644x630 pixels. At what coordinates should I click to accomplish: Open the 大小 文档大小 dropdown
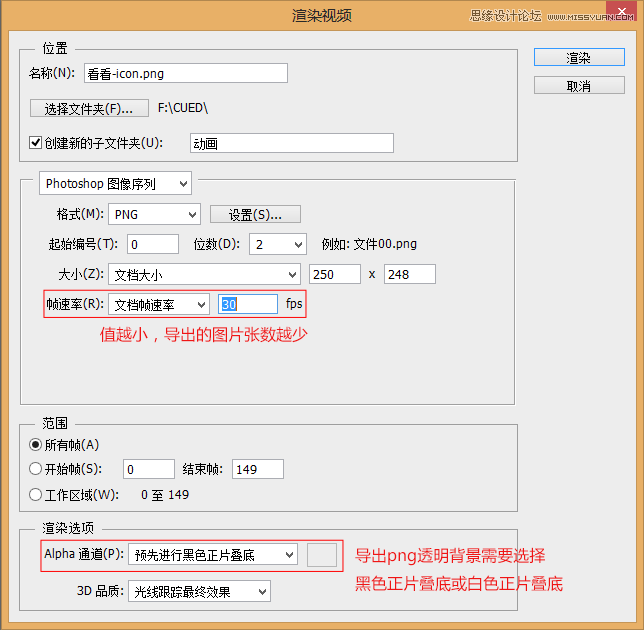coord(205,274)
